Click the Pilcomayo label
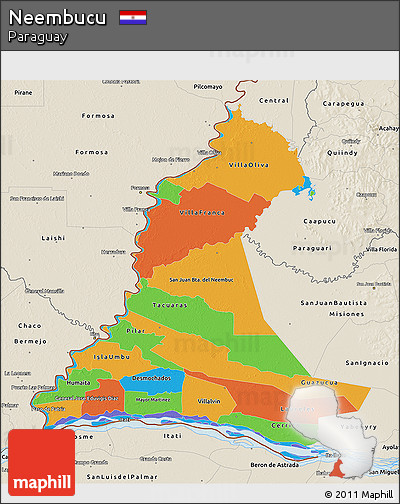 coord(208,87)
